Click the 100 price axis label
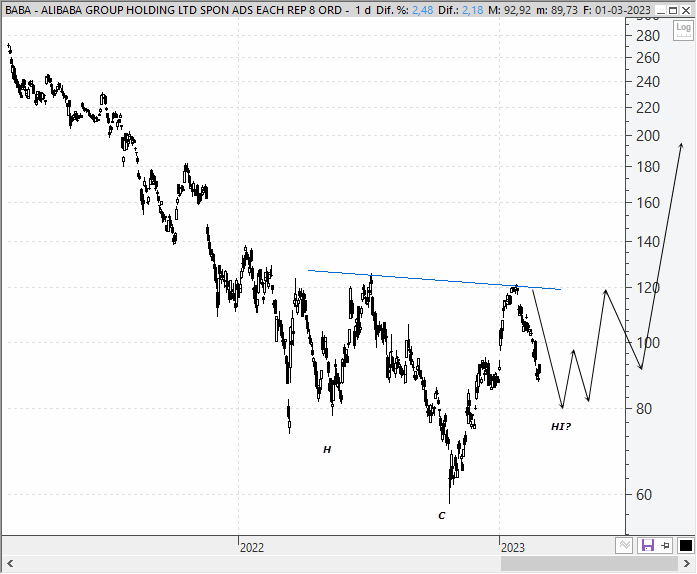Viewport: 697px width, 574px height. [x=648, y=343]
